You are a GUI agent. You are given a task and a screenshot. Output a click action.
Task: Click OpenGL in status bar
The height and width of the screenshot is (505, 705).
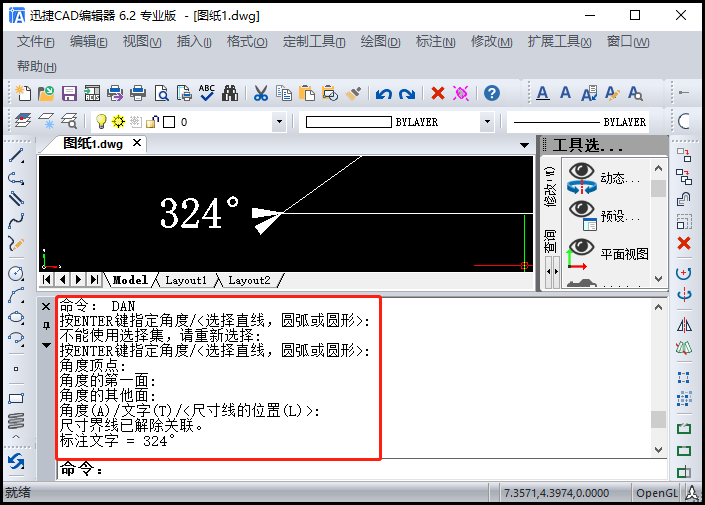tap(656, 493)
